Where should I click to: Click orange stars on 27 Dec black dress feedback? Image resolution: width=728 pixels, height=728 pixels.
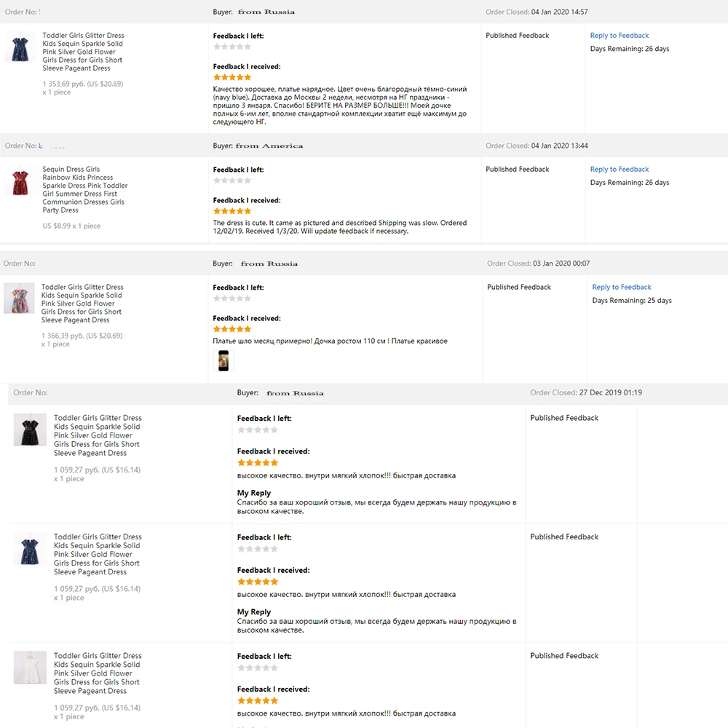coord(258,462)
